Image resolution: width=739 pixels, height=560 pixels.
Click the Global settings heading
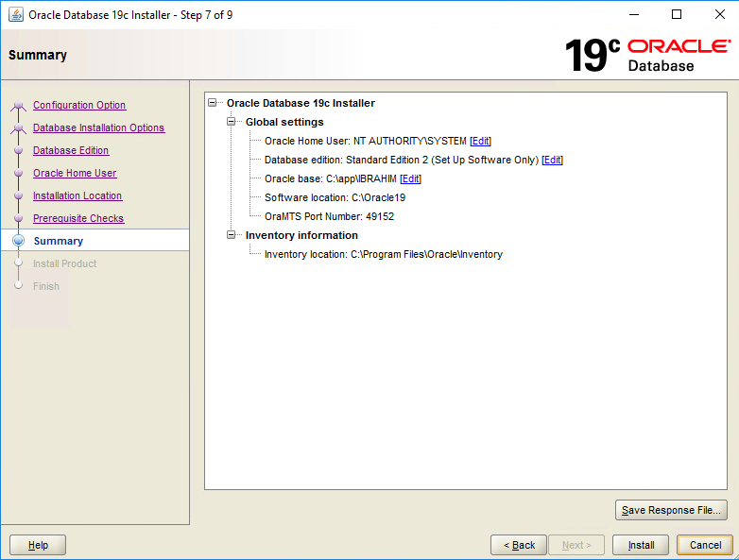pyautogui.click(x=284, y=122)
